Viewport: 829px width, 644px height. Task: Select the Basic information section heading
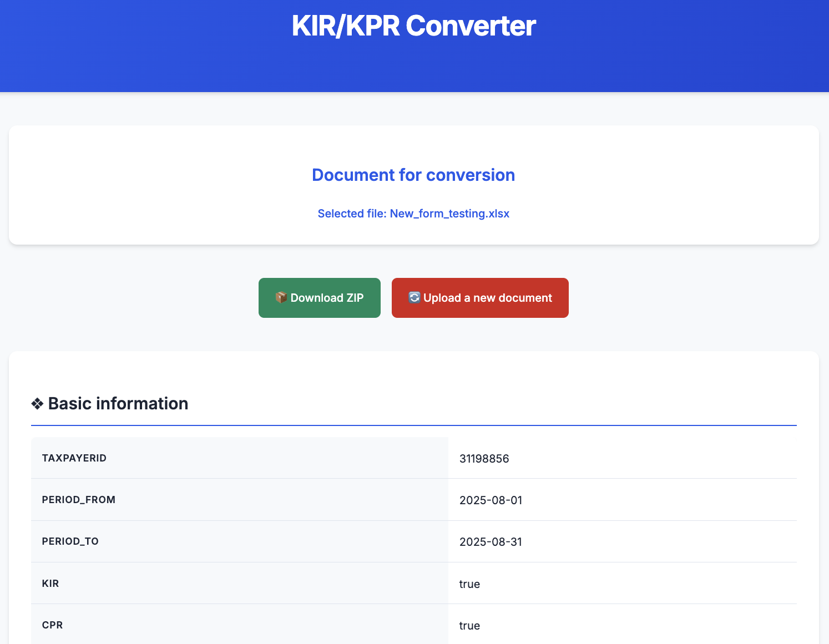(118, 403)
